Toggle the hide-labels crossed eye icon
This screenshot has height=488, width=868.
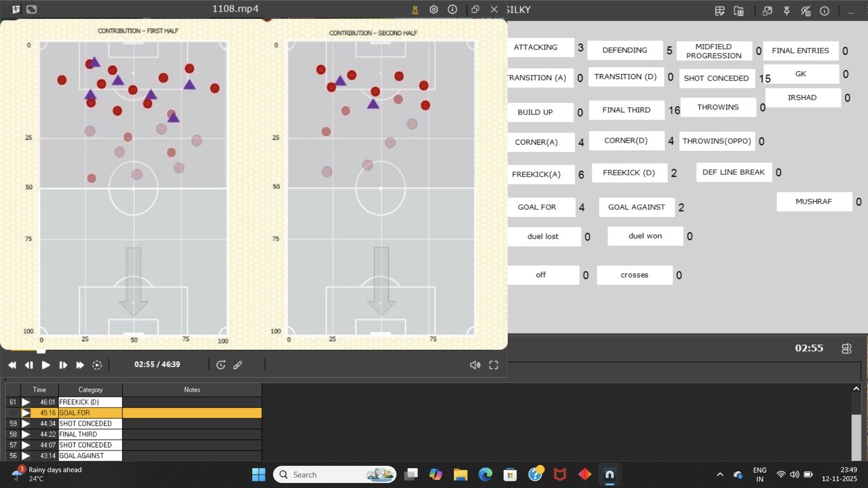[x=806, y=11]
